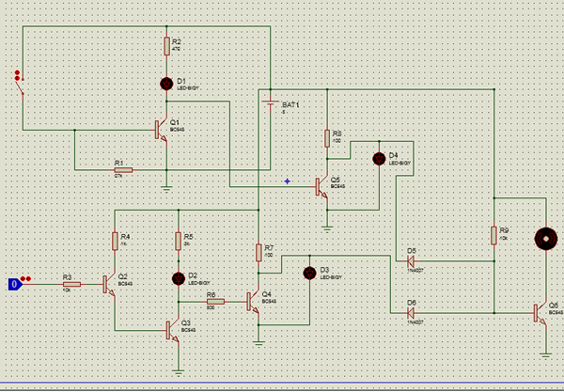Select the D1 LED component

[166, 84]
